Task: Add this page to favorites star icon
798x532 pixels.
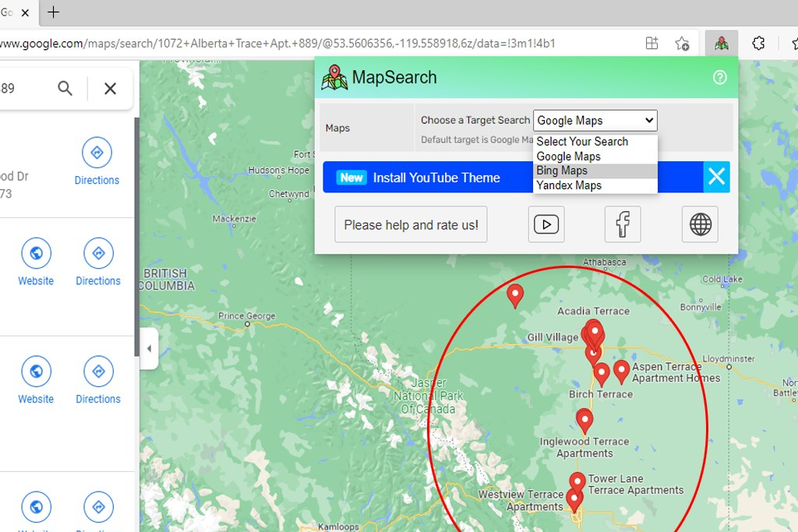Action: click(682, 44)
